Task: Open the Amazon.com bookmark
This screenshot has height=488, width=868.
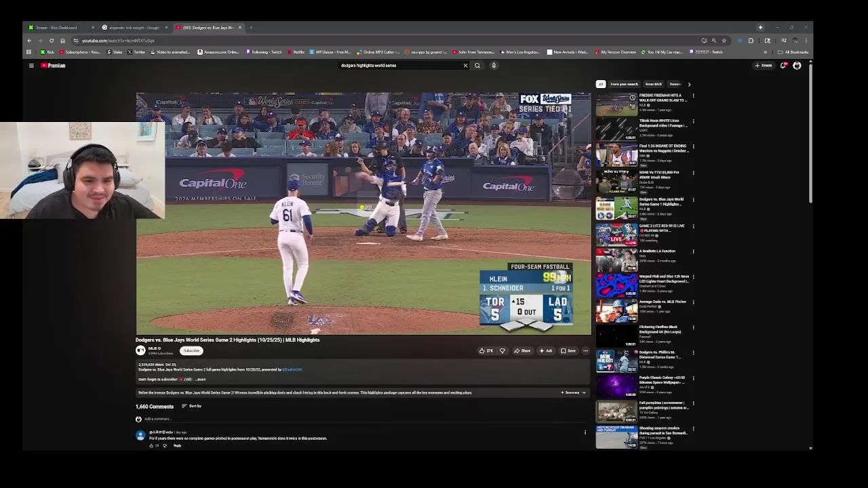Action: pos(219,52)
